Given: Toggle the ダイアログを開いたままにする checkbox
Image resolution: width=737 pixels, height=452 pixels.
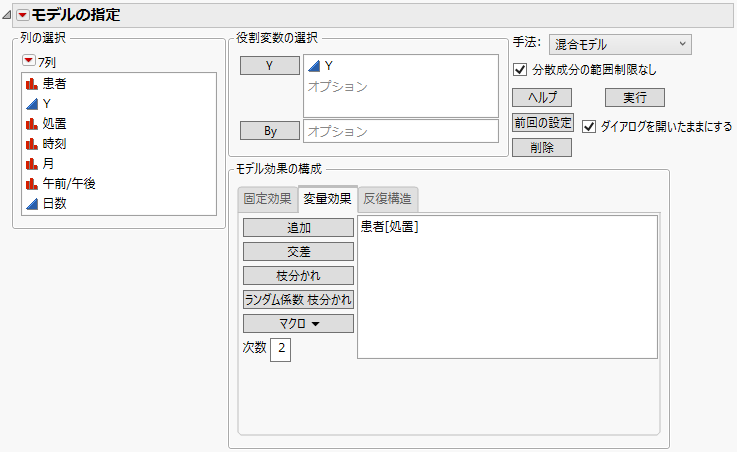Looking at the screenshot, I should click(589, 126).
